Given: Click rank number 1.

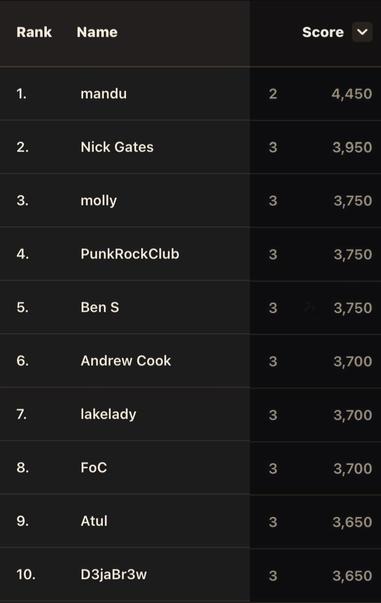Looking at the screenshot, I should point(21,94).
